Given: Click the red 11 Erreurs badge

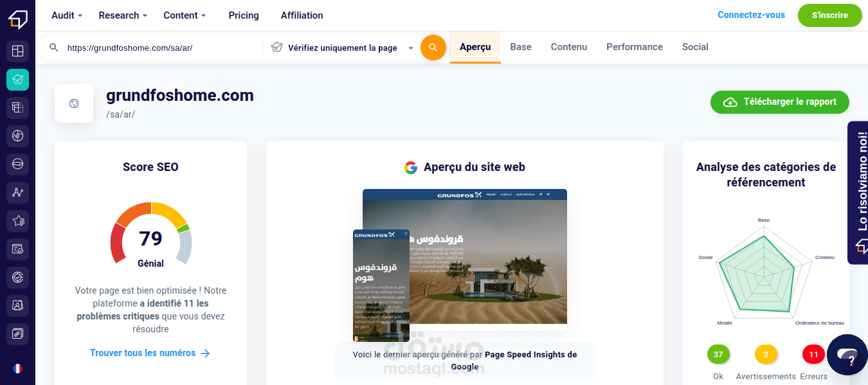Looking at the screenshot, I should click(813, 355).
